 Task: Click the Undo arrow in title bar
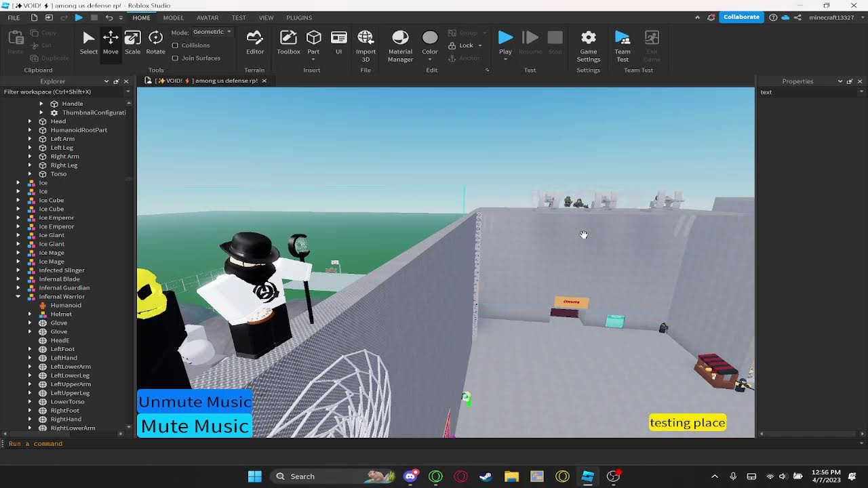(x=108, y=18)
